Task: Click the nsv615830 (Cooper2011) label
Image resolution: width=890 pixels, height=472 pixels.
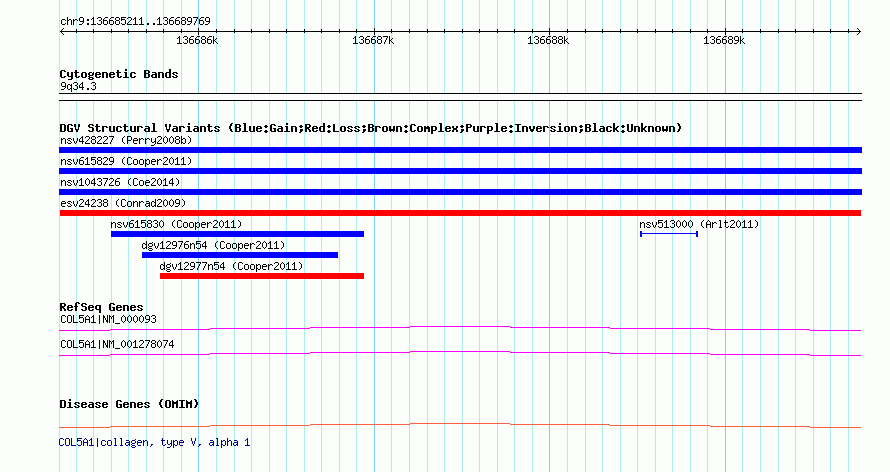Action: pos(176,224)
